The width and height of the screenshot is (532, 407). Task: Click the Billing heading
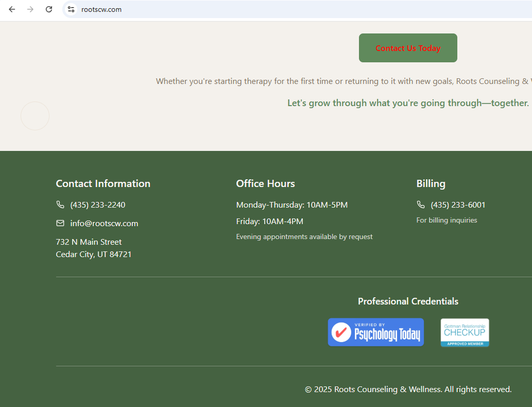(x=431, y=183)
